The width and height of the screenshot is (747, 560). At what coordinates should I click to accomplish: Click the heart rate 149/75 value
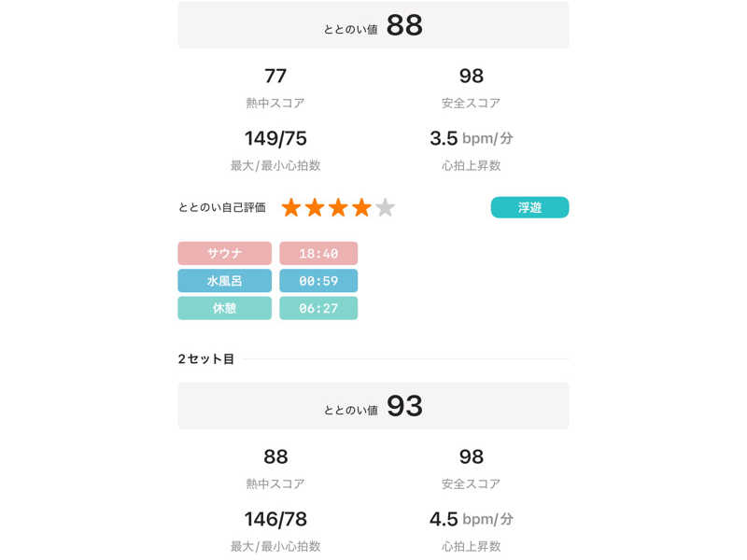point(275,139)
